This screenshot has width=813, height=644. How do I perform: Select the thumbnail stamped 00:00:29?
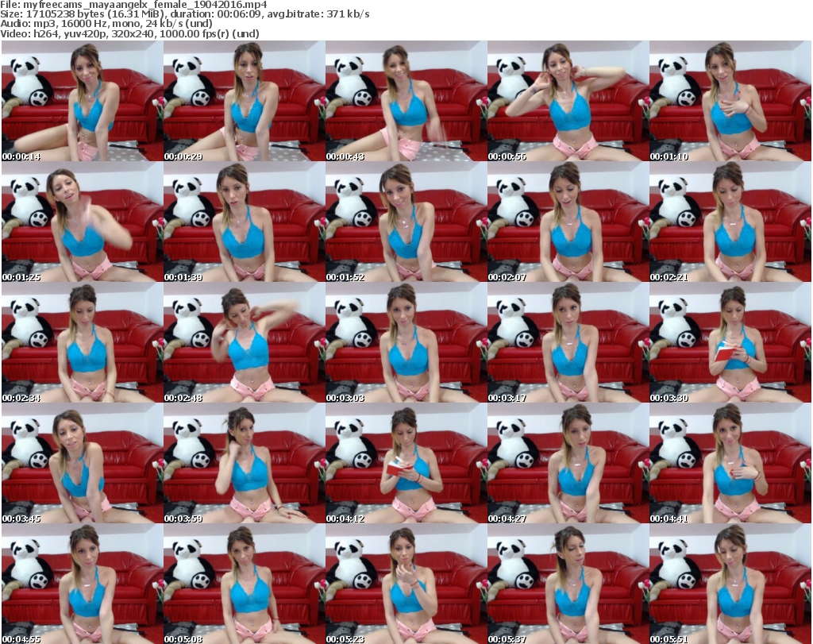point(245,101)
